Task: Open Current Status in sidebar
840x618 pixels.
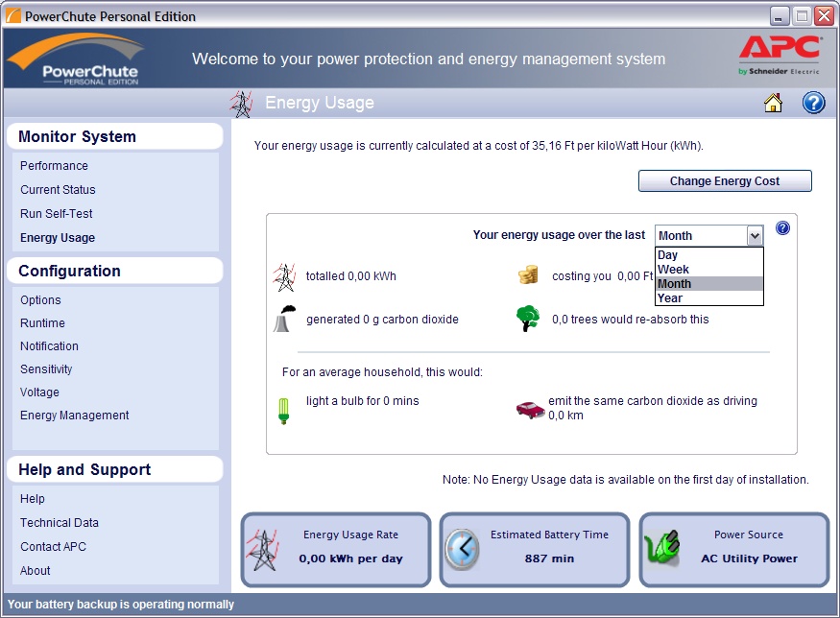Action: coord(58,190)
